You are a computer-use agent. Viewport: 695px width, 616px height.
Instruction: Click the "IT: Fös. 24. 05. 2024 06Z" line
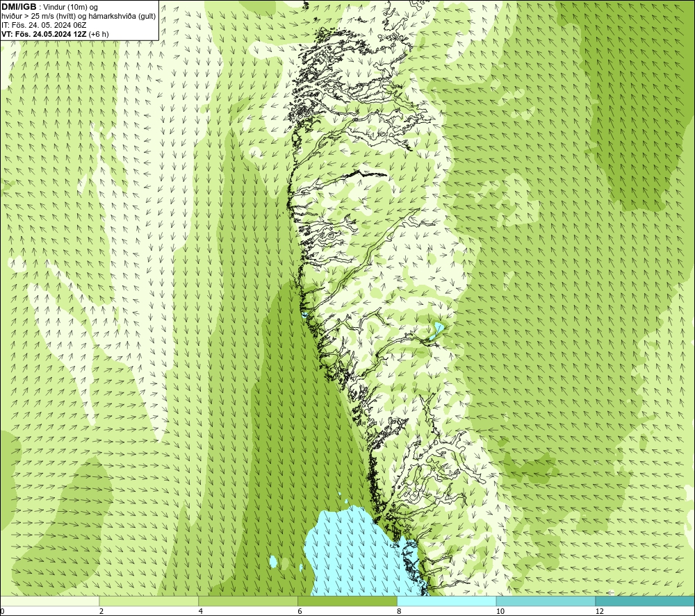pos(44,25)
